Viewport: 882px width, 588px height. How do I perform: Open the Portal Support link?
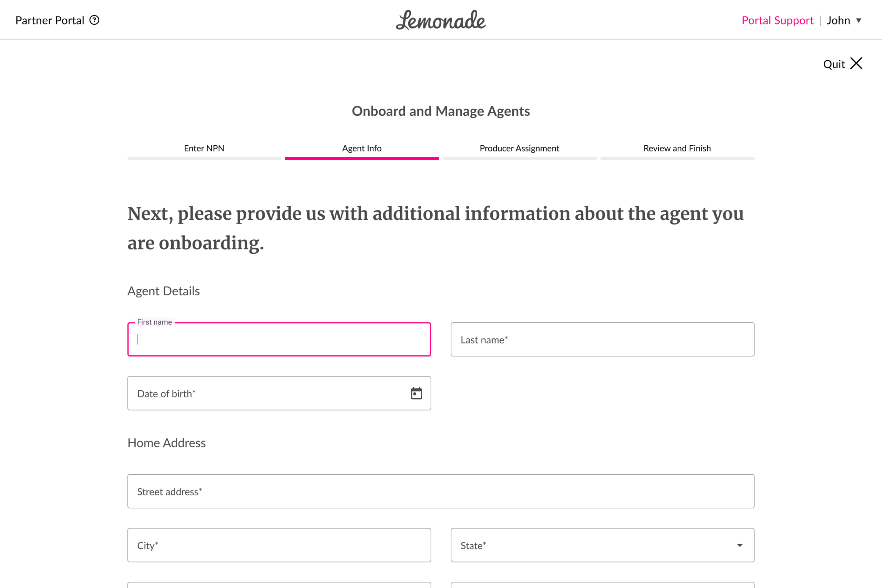[x=777, y=20]
